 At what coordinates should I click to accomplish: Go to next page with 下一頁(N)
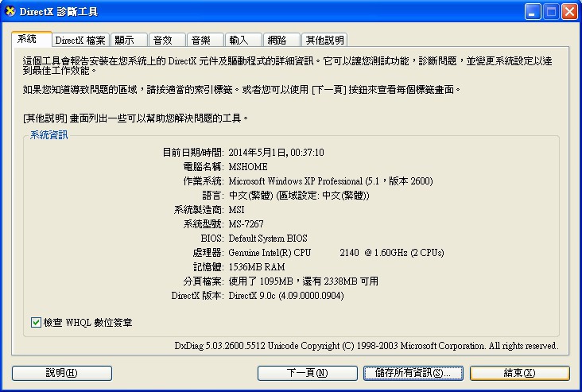(x=308, y=373)
